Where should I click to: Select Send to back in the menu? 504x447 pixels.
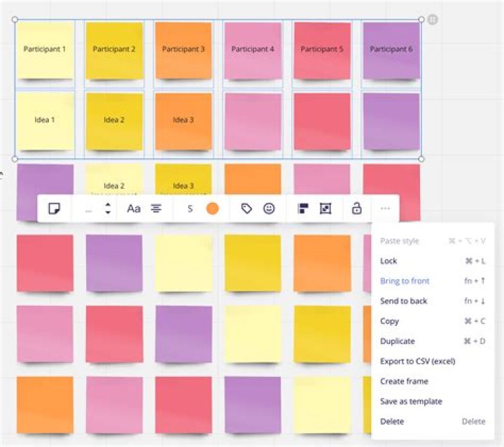(x=433, y=301)
